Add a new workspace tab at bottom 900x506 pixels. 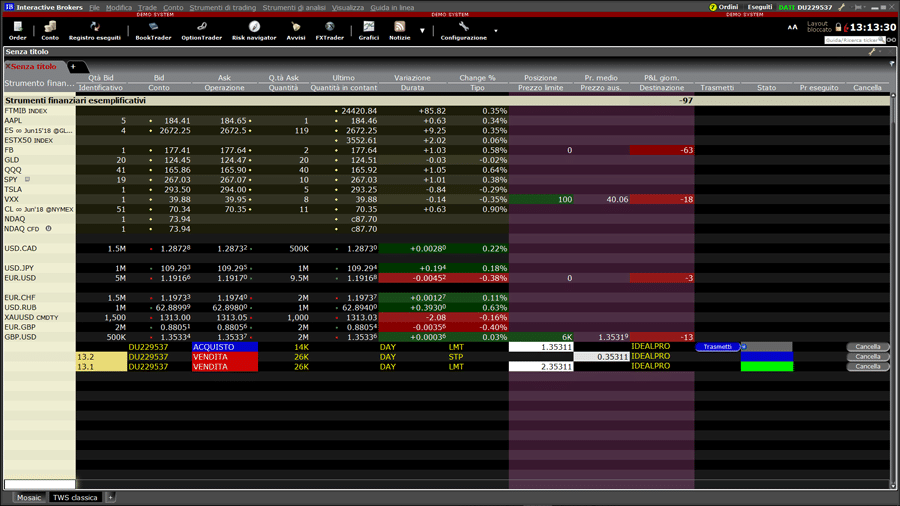tap(111, 497)
